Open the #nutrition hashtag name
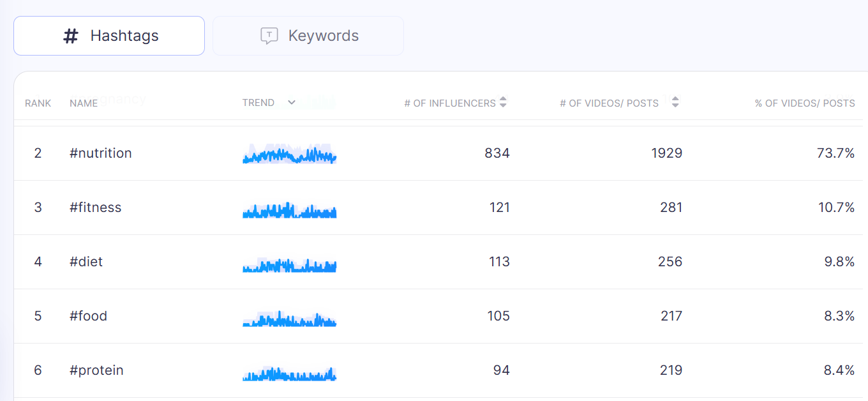This screenshot has height=401, width=868. (x=101, y=153)
